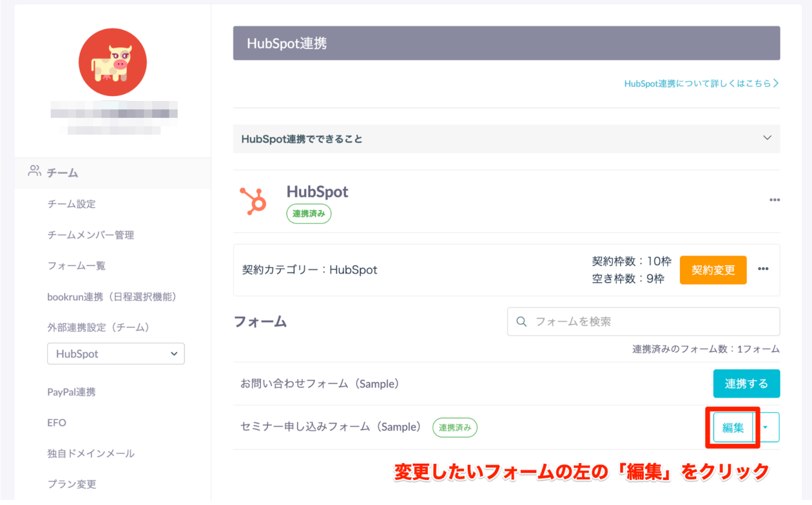Screen dimensions: 812x505
Task: Open プラン変更 in sidebar
Action: point(72,484)
